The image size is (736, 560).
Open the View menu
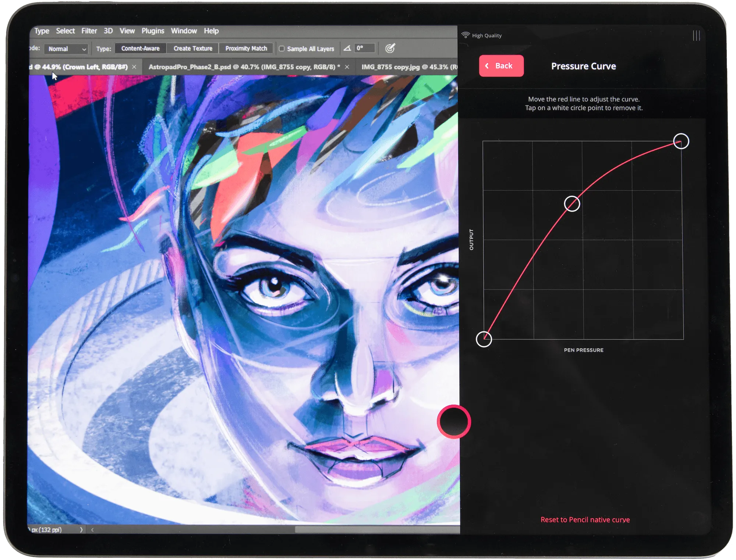(x=127, y=31)
